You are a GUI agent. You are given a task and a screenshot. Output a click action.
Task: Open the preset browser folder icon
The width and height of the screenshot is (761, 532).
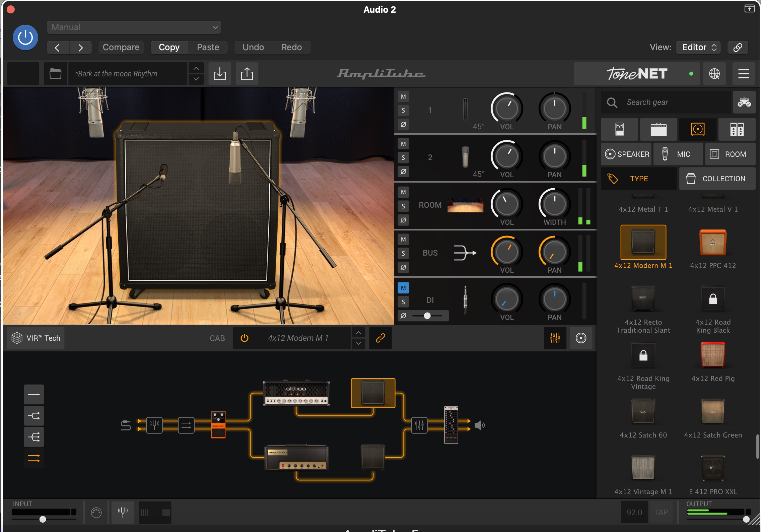click(56, 73)
